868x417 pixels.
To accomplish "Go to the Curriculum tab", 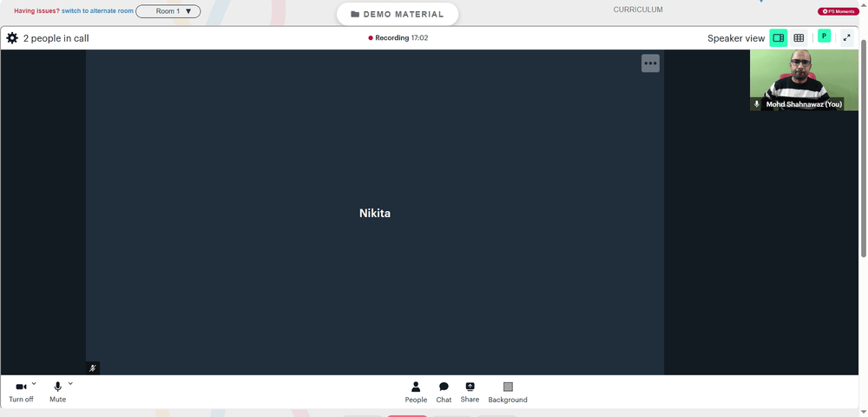I will [638, 10].
